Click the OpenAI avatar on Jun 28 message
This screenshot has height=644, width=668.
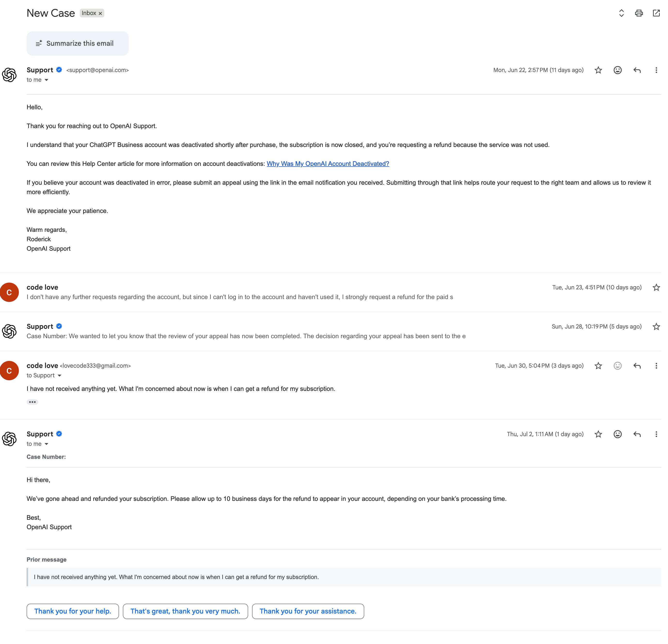9,331
